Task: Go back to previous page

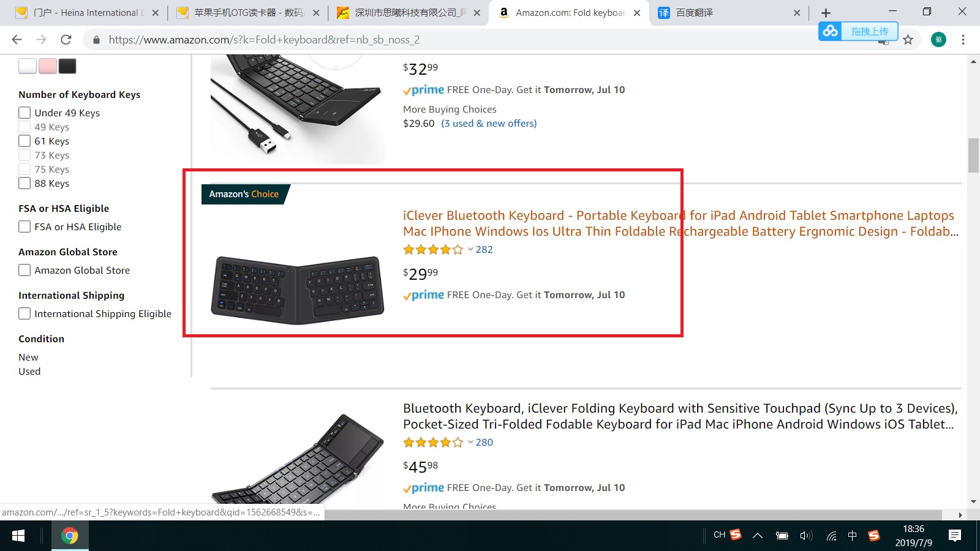Action: tap(17, 40)
